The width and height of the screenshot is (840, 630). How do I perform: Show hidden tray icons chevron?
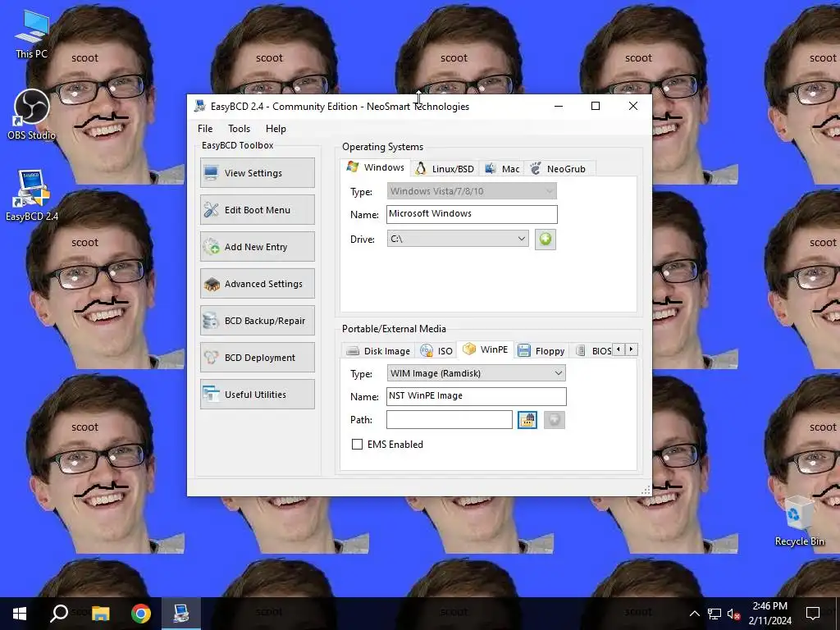coord(694,614)
